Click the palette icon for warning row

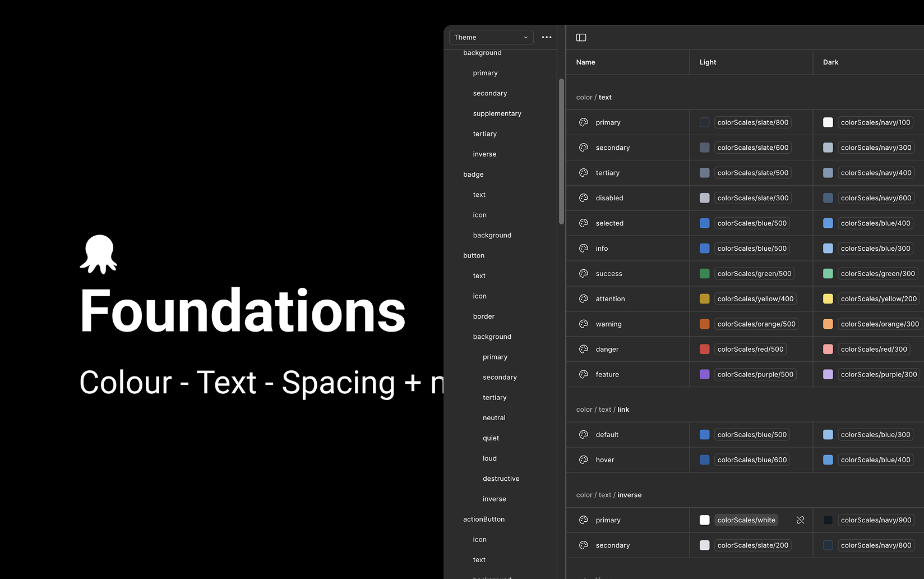pyautogui.click(x=584, y=324)
